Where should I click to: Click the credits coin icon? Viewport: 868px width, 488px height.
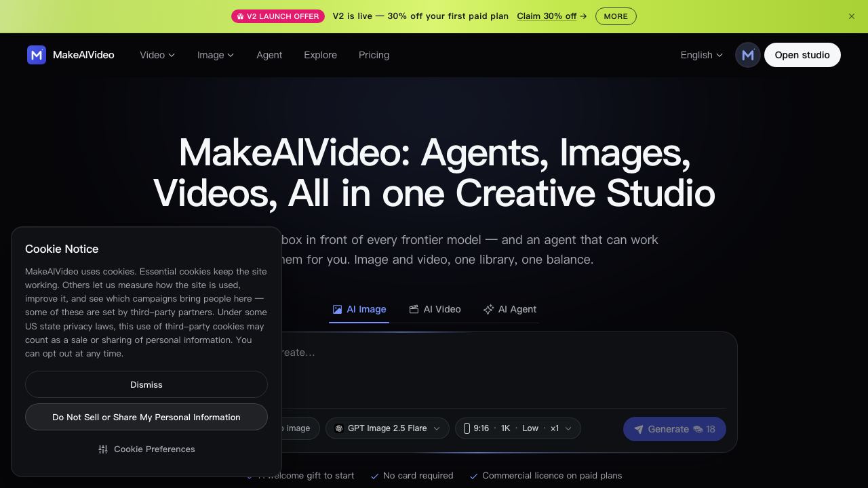(698, 429)
